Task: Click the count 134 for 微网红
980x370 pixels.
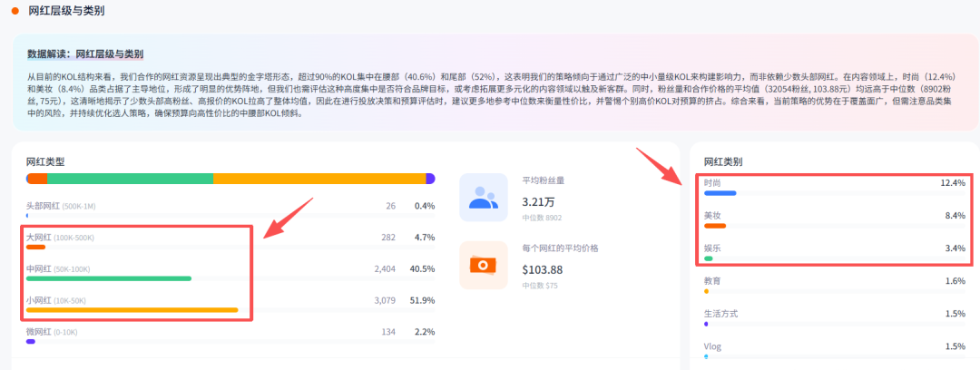Action: point(388,332)
